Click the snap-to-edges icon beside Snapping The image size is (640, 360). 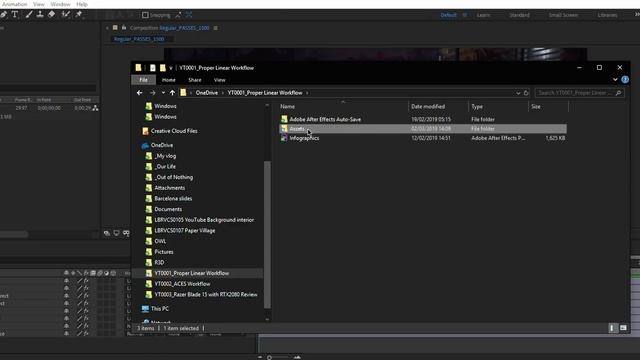178,15
